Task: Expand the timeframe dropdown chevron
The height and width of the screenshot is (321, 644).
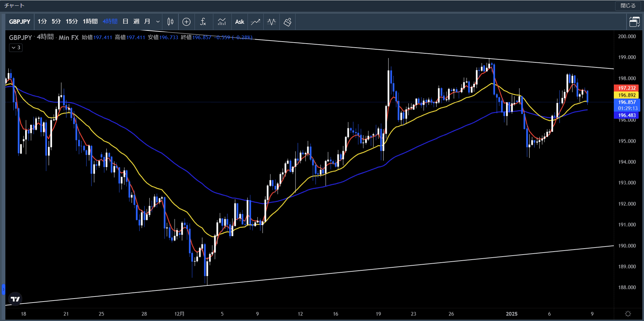Action: click(x=158, y=22)
